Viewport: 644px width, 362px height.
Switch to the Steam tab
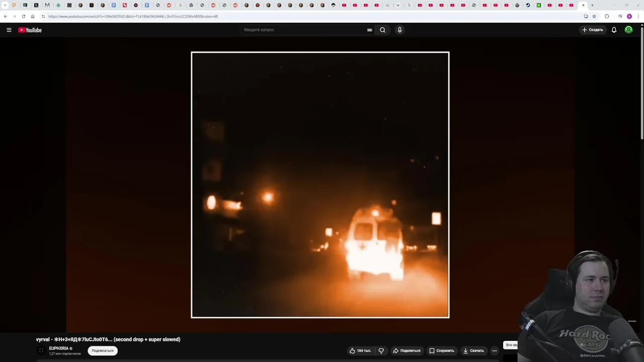pos(528,6)
